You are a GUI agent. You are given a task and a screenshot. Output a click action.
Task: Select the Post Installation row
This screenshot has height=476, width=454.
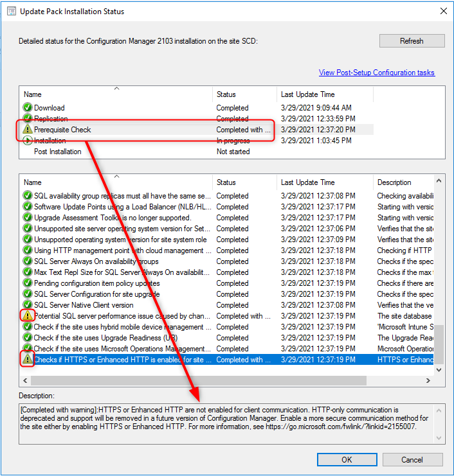(x=197, y=152)
